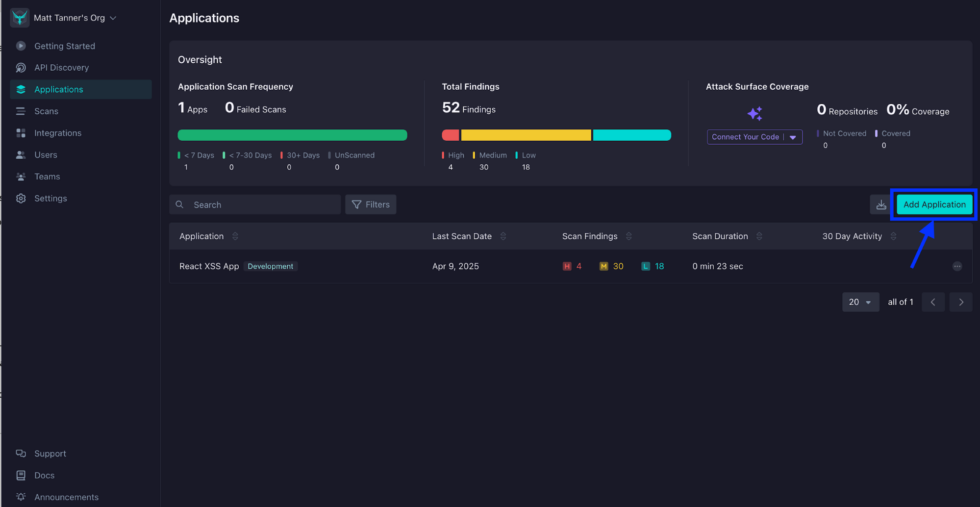Click the yellow Medium findings bar segment
980x507 pixels.
(526, 135)
